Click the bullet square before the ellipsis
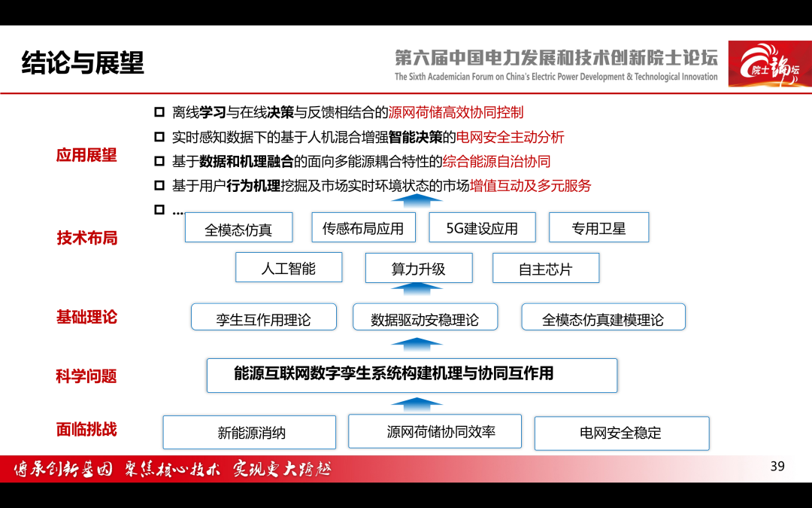Image resolution: width=812 pixels, height=508 pixels. tap(159, 210)
